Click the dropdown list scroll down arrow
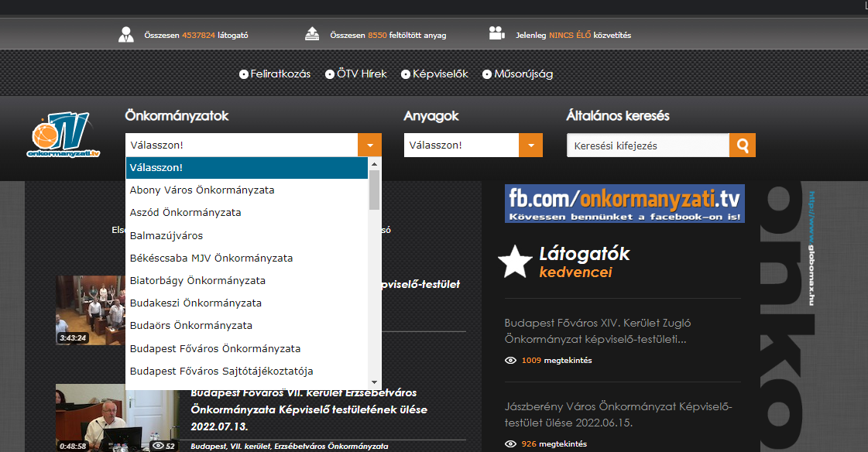The height and width of the screenshot is (452, 868). (374, 382)
